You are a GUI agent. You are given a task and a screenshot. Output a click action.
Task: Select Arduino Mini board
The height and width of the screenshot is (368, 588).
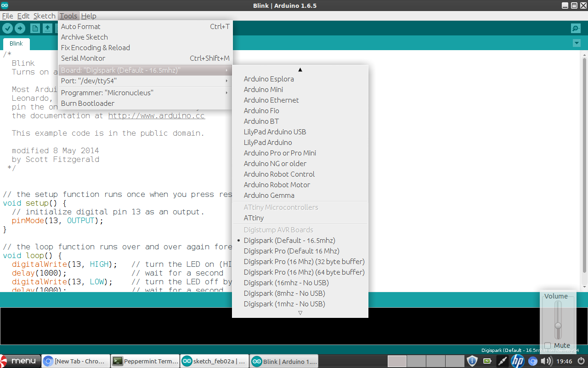tap(300, 89)
